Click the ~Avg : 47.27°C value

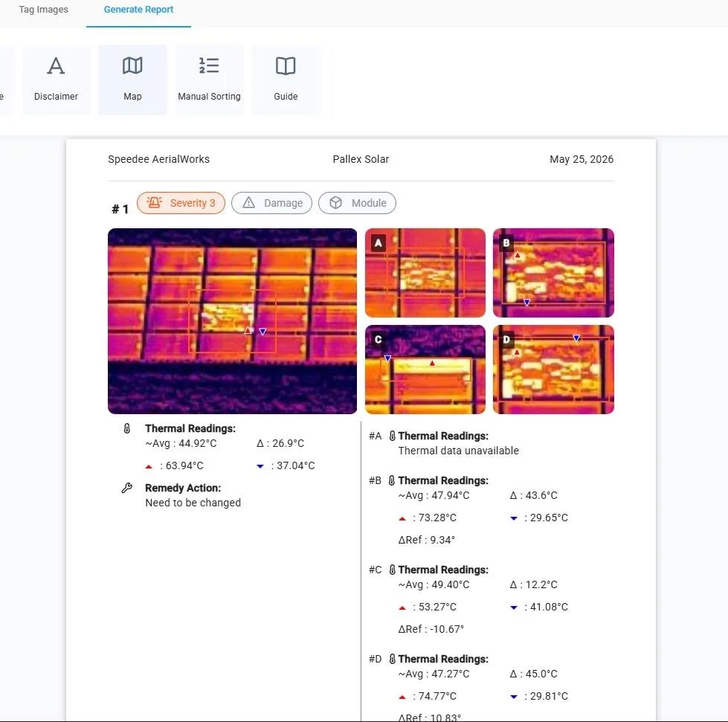pos(434,674)
